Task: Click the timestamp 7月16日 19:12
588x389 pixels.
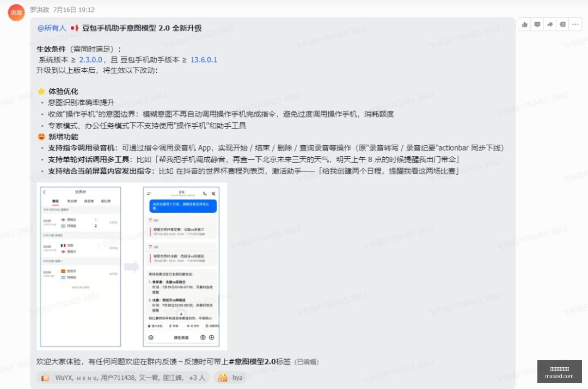Action: click(74, 10)
